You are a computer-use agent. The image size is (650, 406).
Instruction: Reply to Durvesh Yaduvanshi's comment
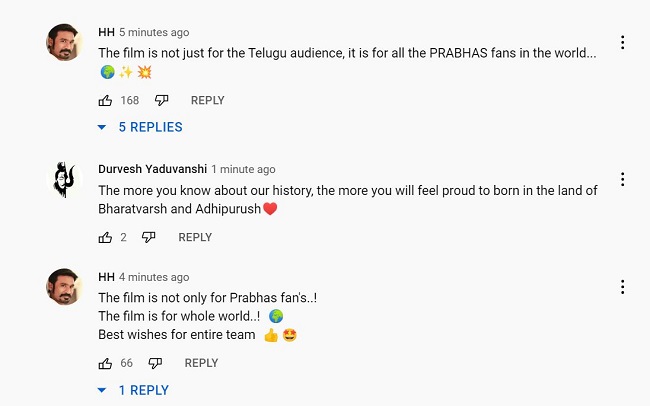pos(195,237)
